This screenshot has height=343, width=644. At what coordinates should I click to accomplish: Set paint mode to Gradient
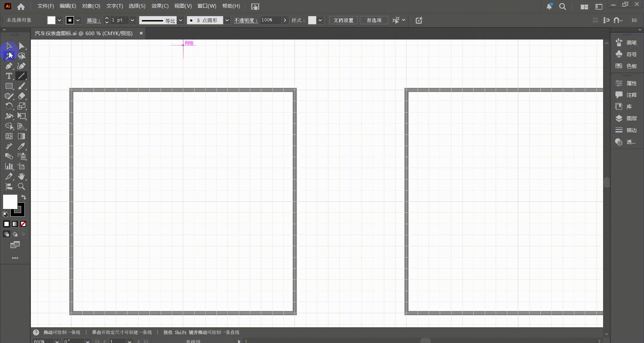(x=15, y=224)
